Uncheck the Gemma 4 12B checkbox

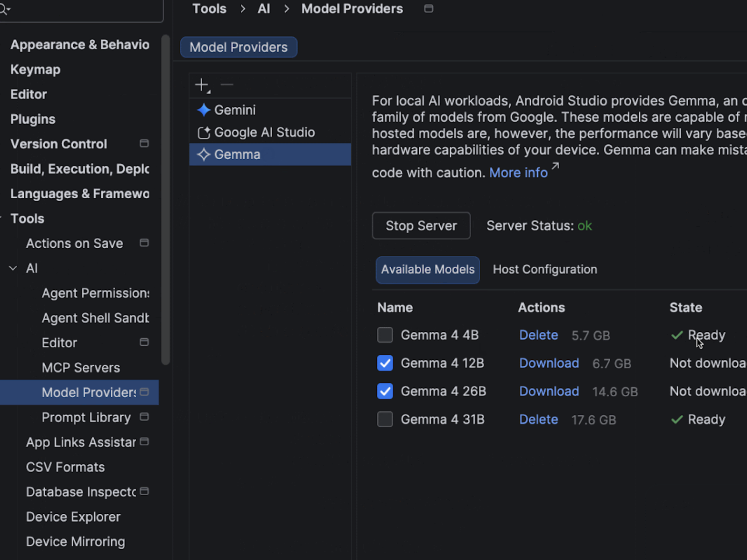pyautogui.click(x=385, y=363)
